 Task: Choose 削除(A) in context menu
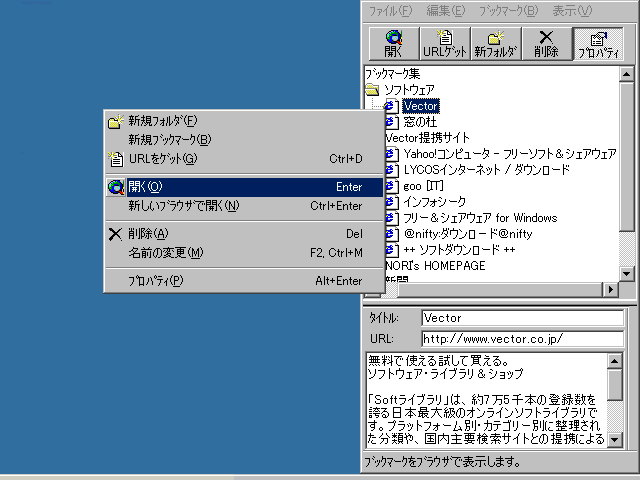point(244,234)
